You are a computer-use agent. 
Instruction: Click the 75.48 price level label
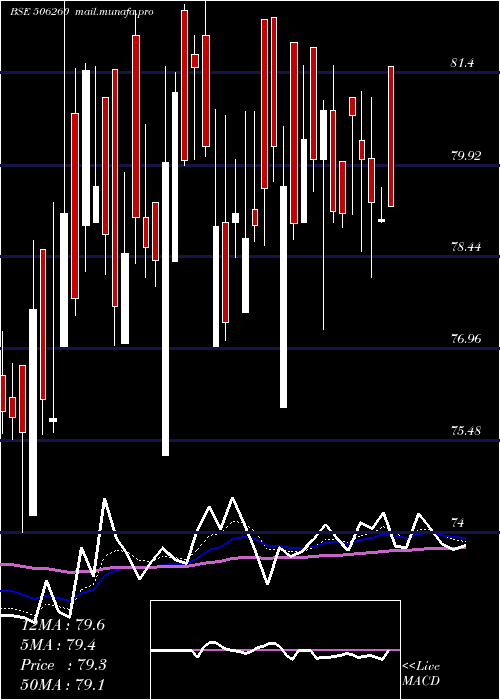click(x=466, y=431)
